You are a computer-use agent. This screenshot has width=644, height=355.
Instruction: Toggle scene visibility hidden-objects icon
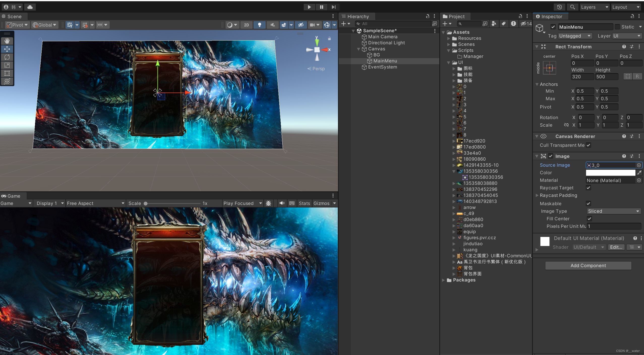(301, 25)
